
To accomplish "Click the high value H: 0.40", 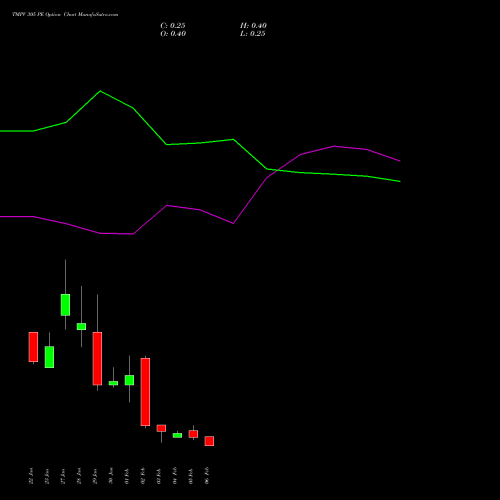I will coord(253,26).
